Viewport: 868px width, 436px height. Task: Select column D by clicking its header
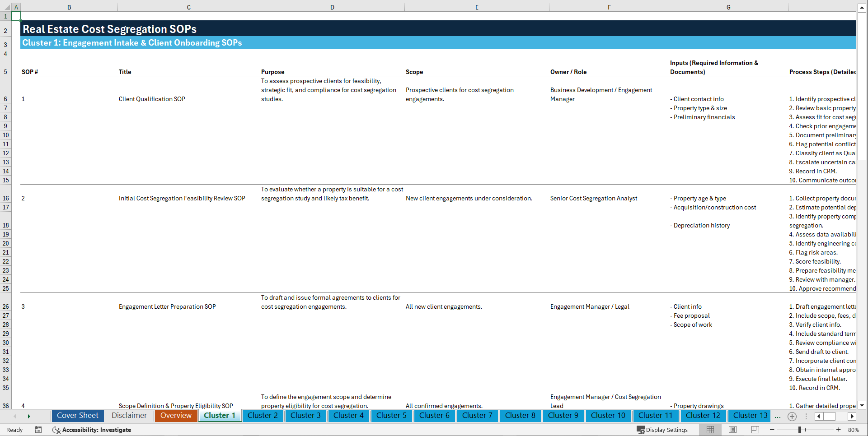(332, 7)
